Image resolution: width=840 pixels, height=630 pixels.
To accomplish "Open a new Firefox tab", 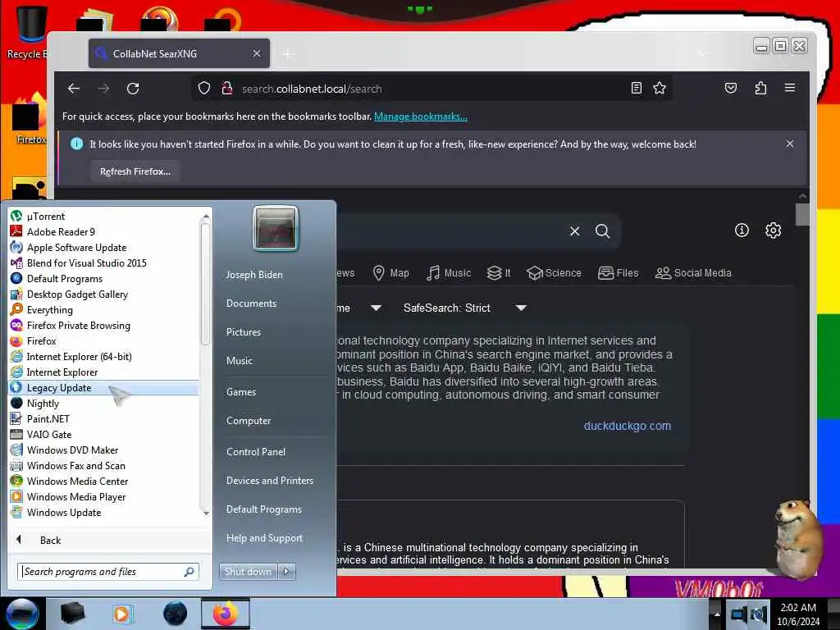I will click(x=288, y=54).
